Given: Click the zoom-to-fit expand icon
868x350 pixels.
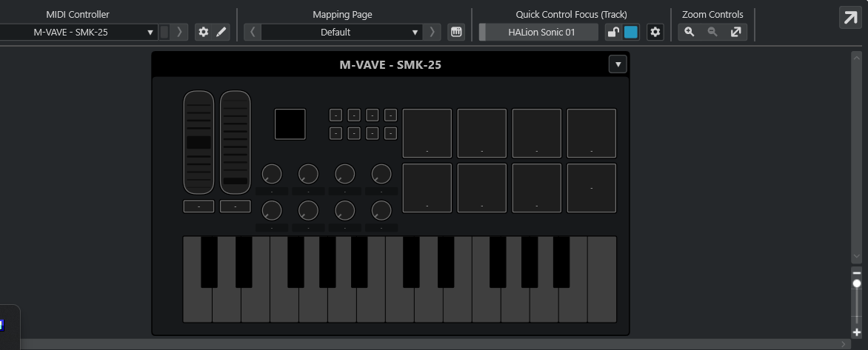Looking at the screenshot, I should [x=735, y=32].
